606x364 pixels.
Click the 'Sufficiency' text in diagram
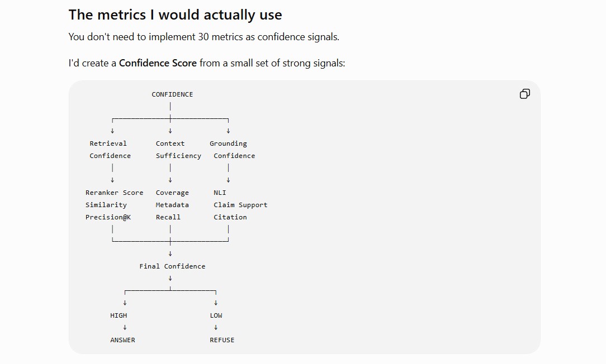coord(178,156)
